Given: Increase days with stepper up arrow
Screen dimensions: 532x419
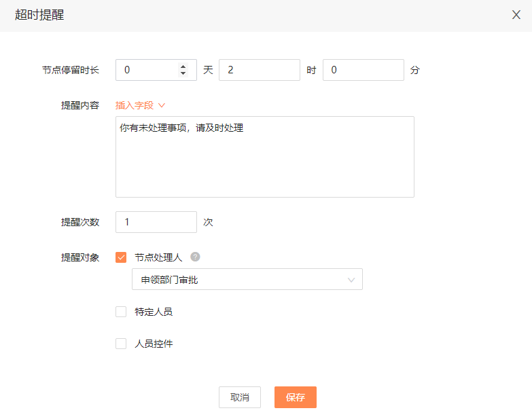Looking at the screenshot, I should coord(183,66).
